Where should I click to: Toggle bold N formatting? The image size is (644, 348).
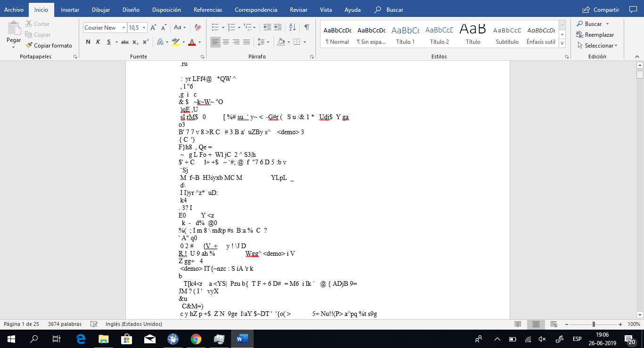88,42
